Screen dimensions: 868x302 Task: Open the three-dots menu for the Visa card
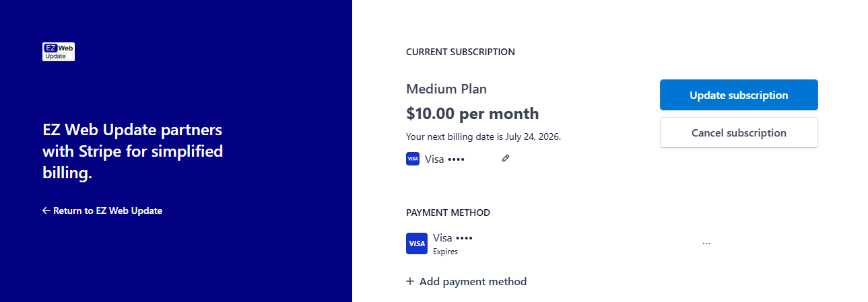pos(706,243)
